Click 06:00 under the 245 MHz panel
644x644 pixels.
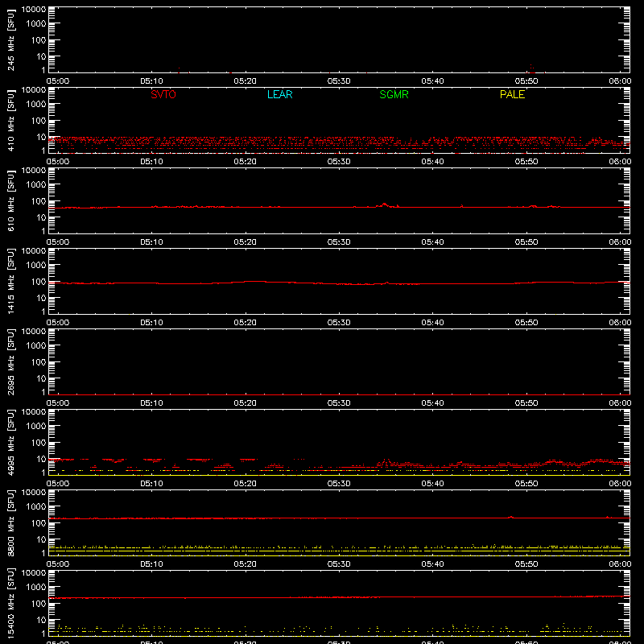coord(620,81)
